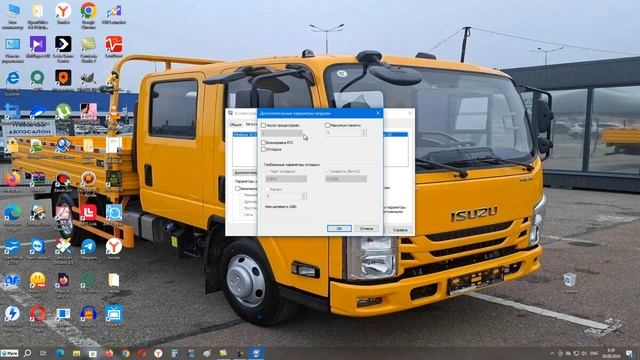The height and width of the screenshot is (360, 640).
Task: Enable the Number of processors checkbox
Action: tap(263, 125)
